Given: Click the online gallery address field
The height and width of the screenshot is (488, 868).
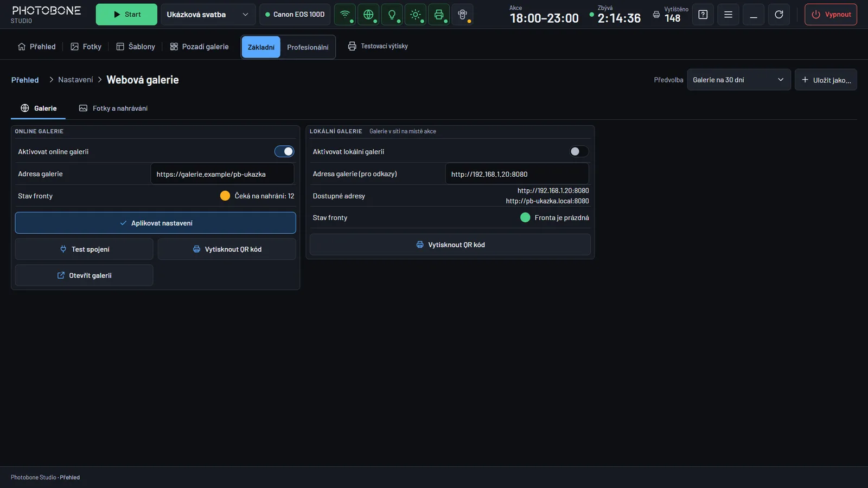Looking at the screenshot, I should click(x=222, y=174).
